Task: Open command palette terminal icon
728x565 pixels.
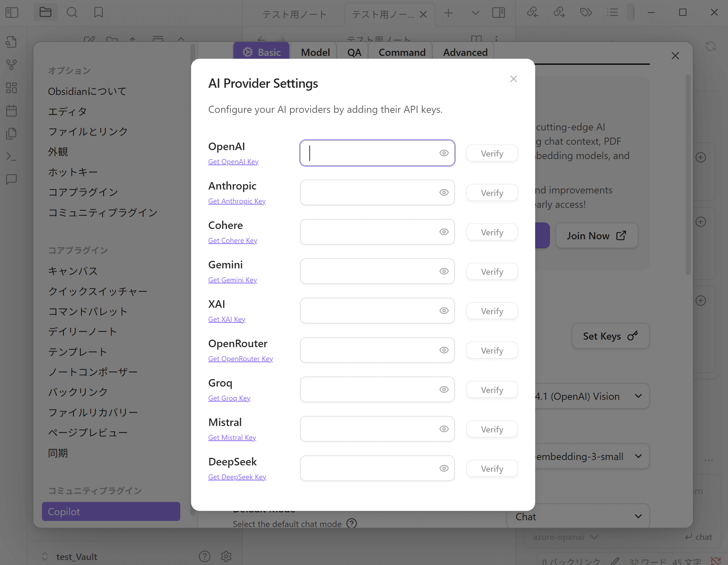Action: 11,157
